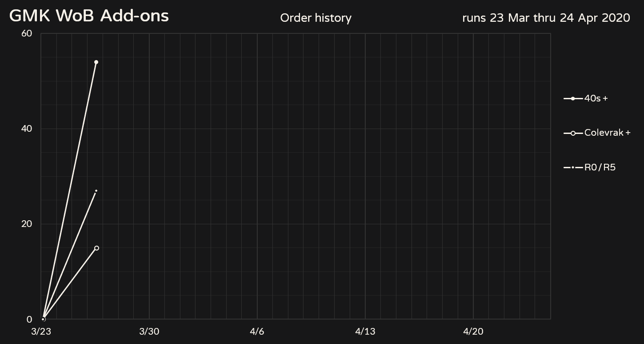Select the 3/30 x-axis date label
Image resolution: width=644 pixels, height=344 pixels.
[x=149, y=332]
